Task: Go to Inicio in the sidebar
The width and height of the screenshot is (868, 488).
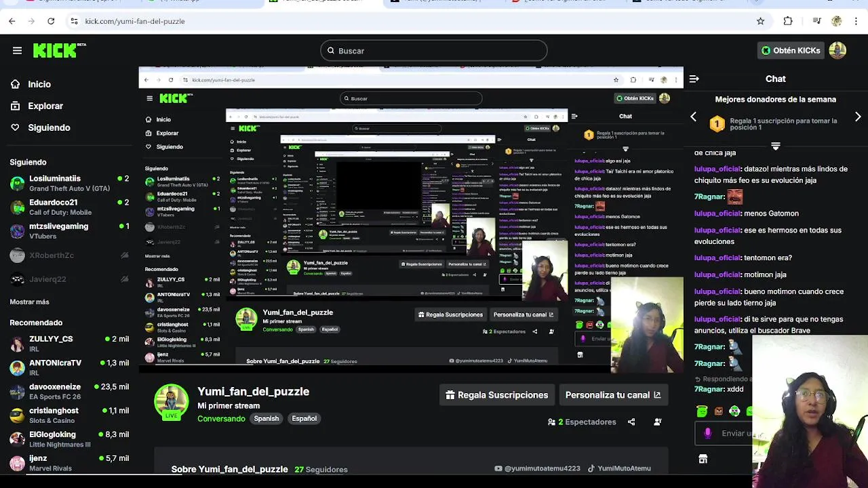Action: pos(39,84)
